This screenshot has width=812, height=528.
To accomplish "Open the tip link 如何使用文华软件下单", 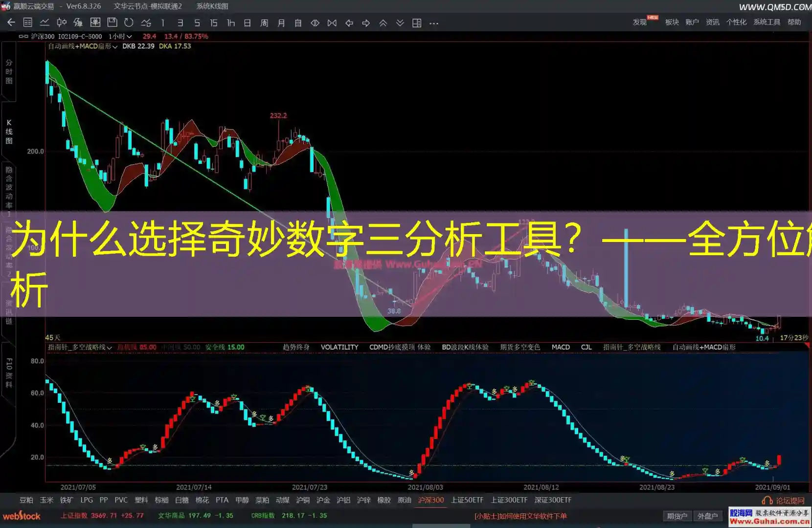I will point(520,516).
